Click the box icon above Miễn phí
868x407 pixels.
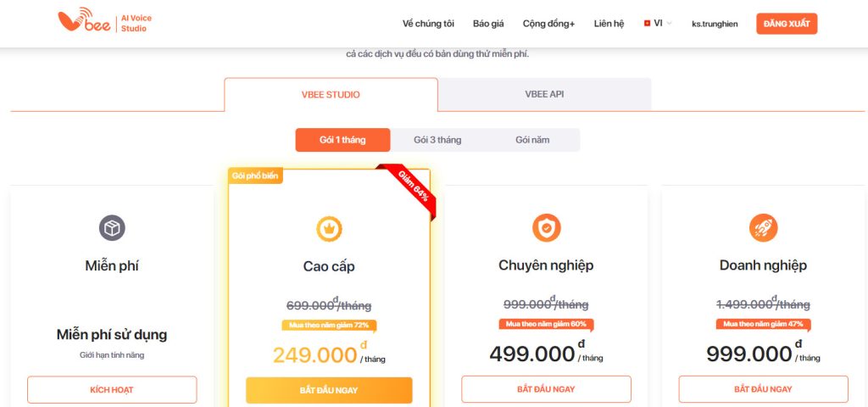tap(112, 227)
